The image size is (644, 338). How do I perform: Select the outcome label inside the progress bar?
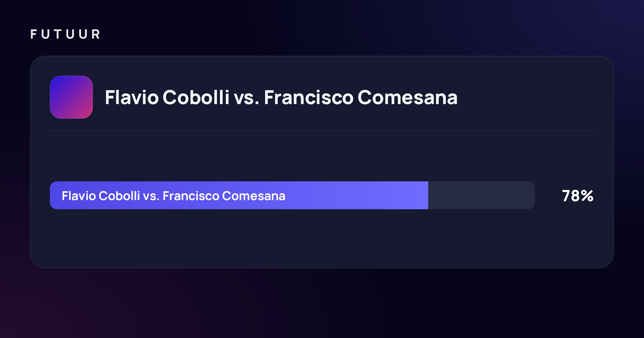173,196
